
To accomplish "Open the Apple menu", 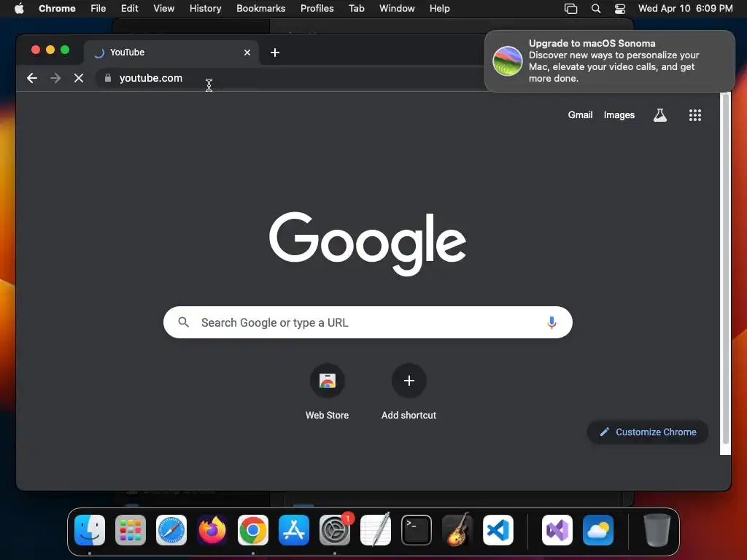I will 19,8.
